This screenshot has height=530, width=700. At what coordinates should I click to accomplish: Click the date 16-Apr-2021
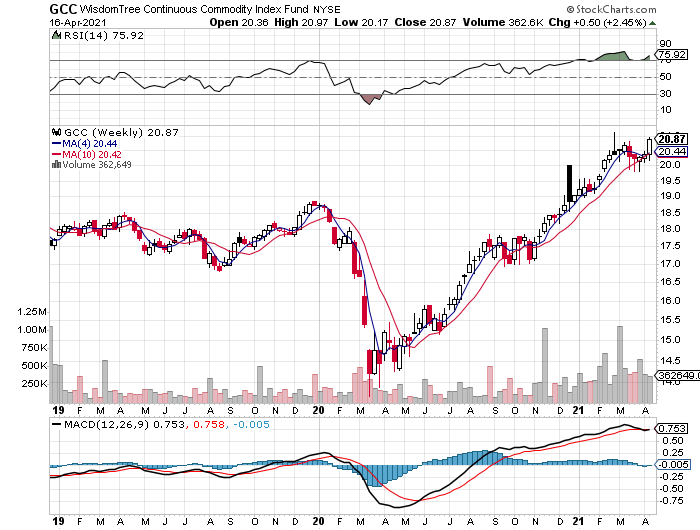coord(78,22)
